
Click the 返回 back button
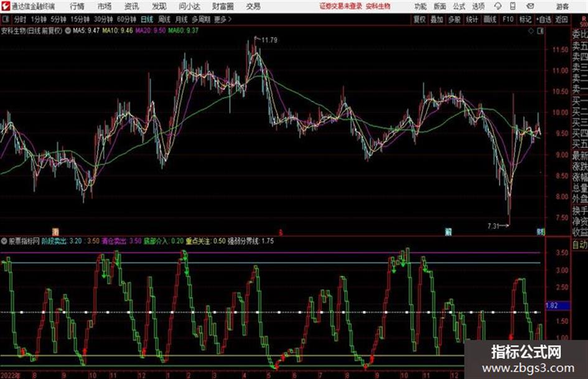point(561,19)
